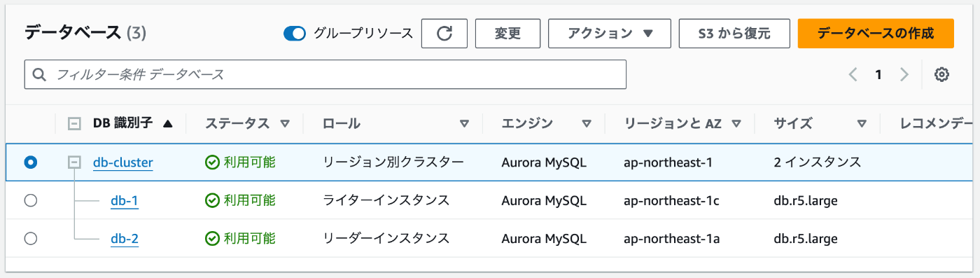Viewport: 980px width, 278px height.
Task: Go to the previous page arrow
Action: 853,74
